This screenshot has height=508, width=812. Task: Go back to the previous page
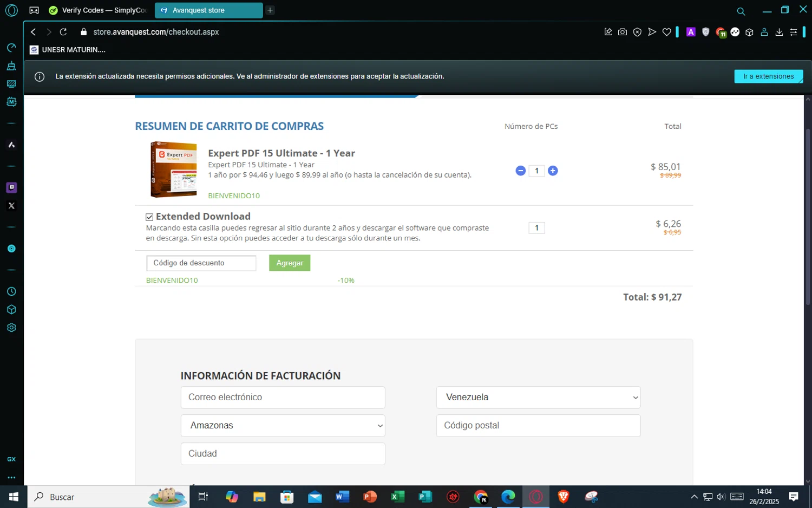coord(34,32)
